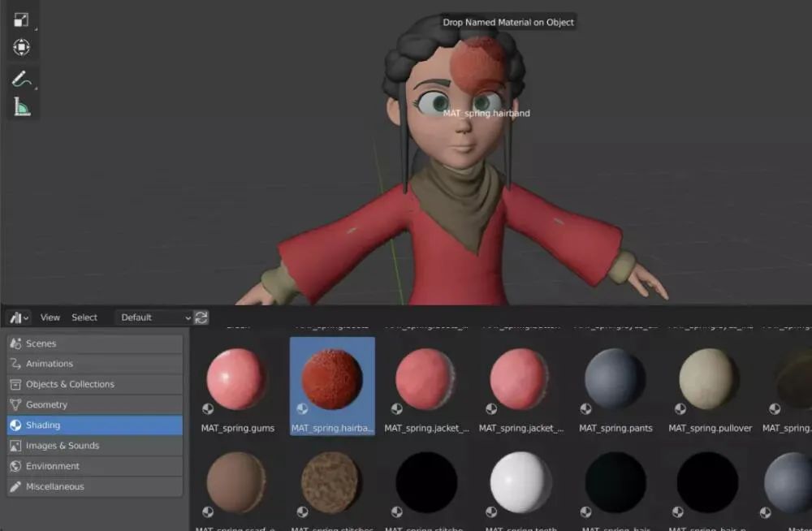
Task: Activate the Annotate pencil tool
Action: [x=21, y=80]
